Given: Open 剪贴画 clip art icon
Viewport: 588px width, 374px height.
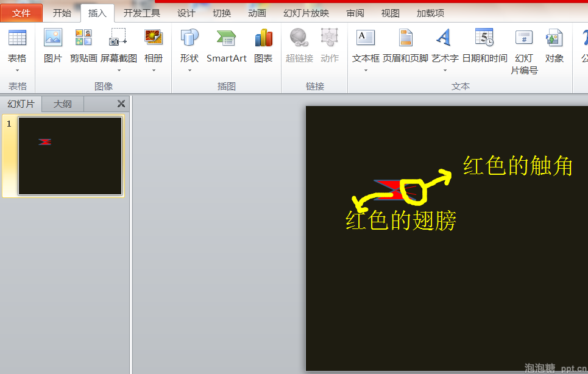Looking at the screenshot, I should pyautogui.click(x=83, y=38).
